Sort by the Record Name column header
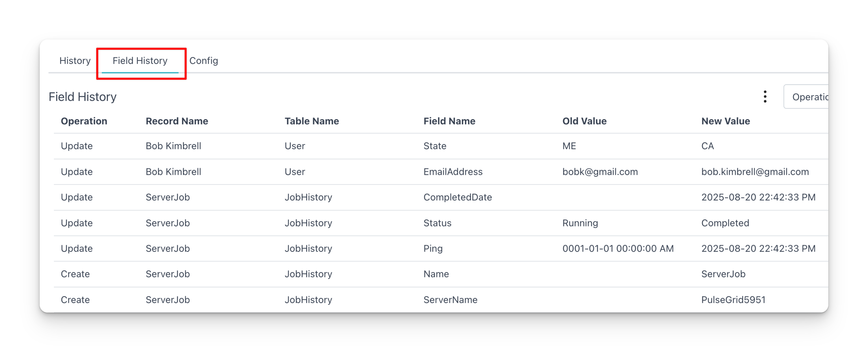 point(177,121)
